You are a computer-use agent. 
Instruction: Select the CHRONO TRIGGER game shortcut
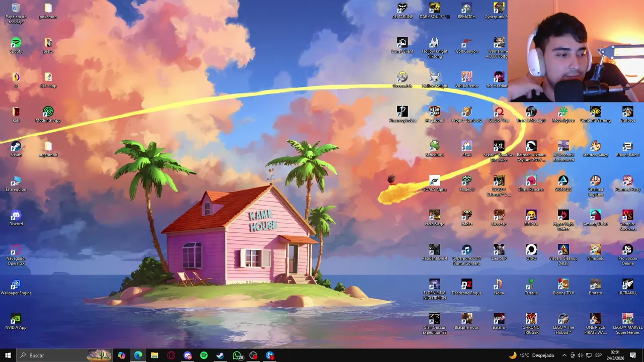coord(531,324)
